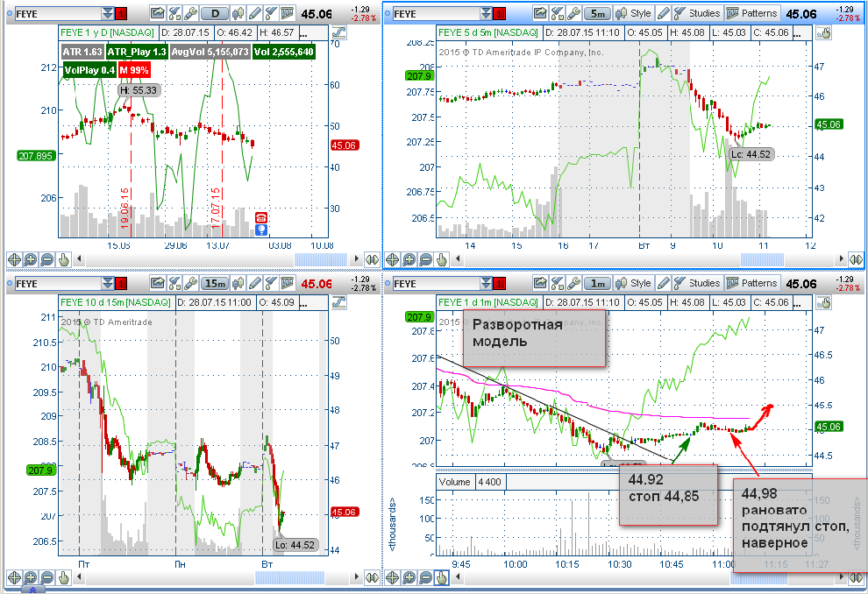Open the symbol dropdown arrow in the 5m chart
Screen dimensions: 868x594
tap(486, 14)
